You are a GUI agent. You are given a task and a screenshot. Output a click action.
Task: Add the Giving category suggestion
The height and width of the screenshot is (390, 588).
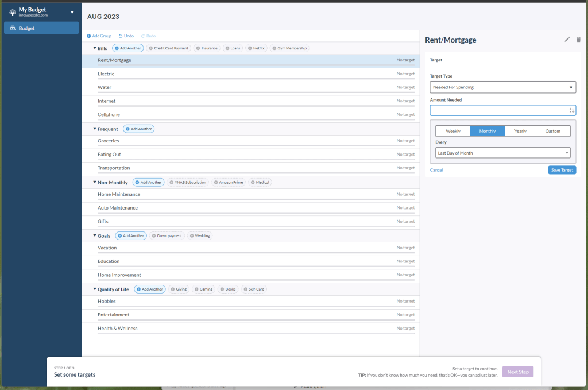click(179, 289)
